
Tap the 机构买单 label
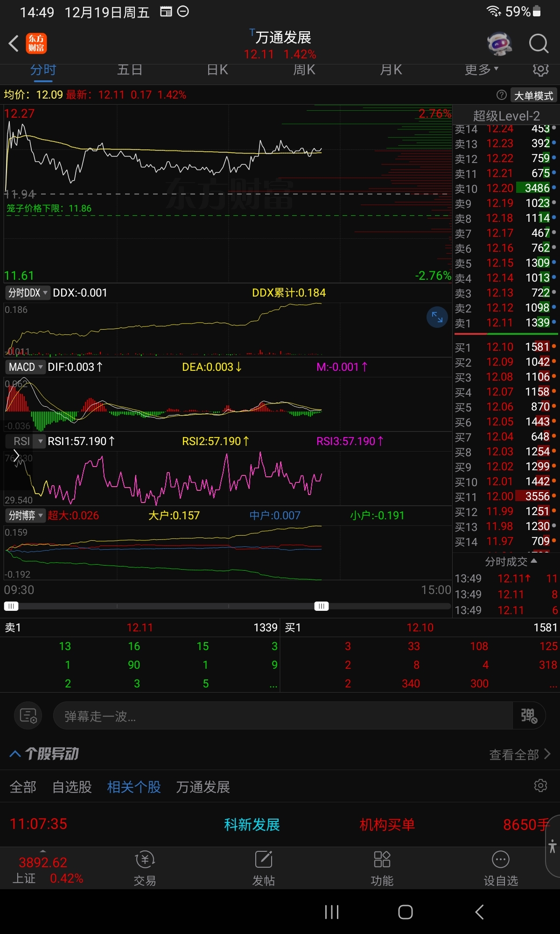click(x=387, y=825)
